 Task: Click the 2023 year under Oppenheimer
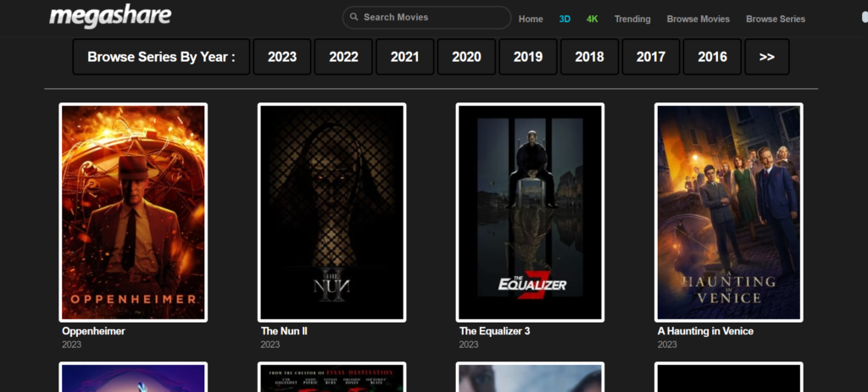point(71,345)
